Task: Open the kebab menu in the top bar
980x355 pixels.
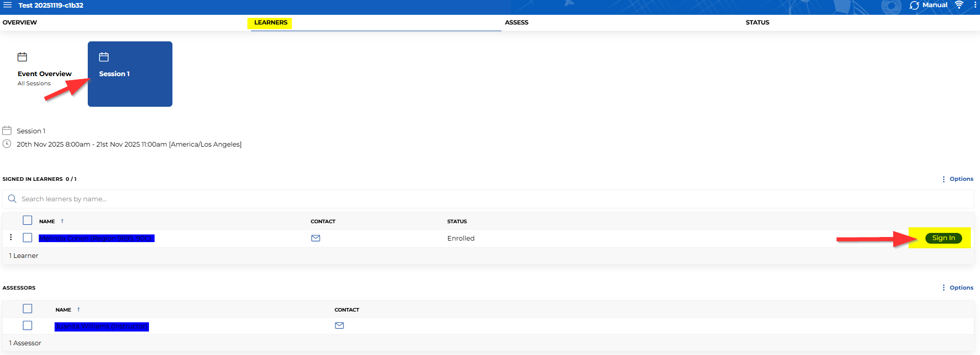Action: [x=975, y=5]
